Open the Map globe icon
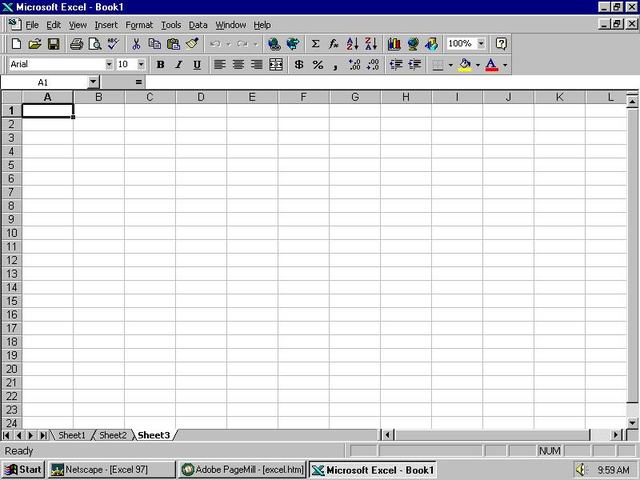 [413, 44]
